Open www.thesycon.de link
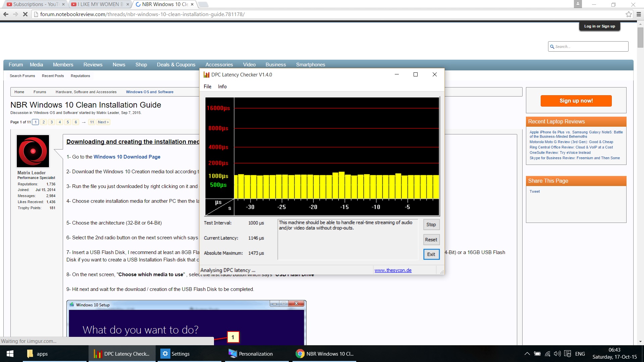This screenshot has width=644, height=362. [x=393, y=270]
